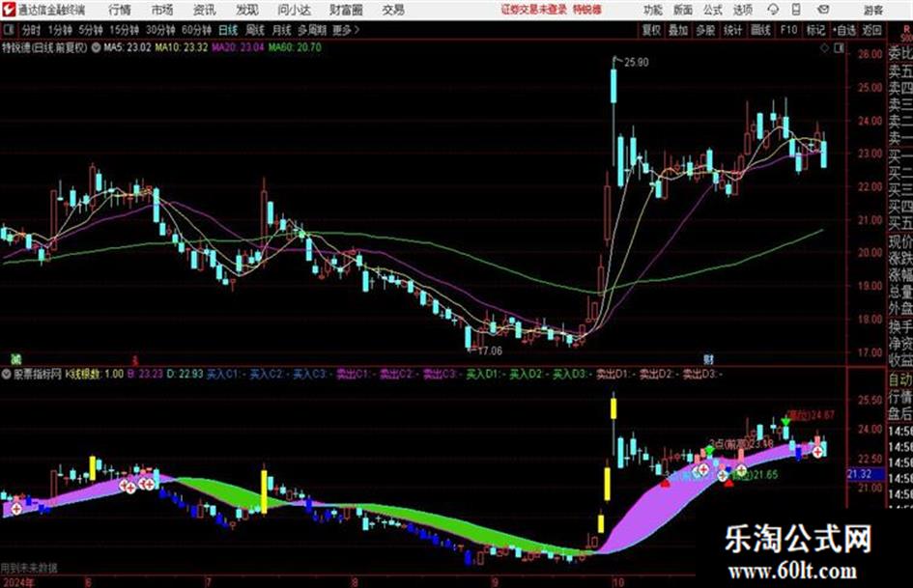Click the 叠加 overlay toolbar button
This screenshot has height=588, width=913.
coord(678,30)
